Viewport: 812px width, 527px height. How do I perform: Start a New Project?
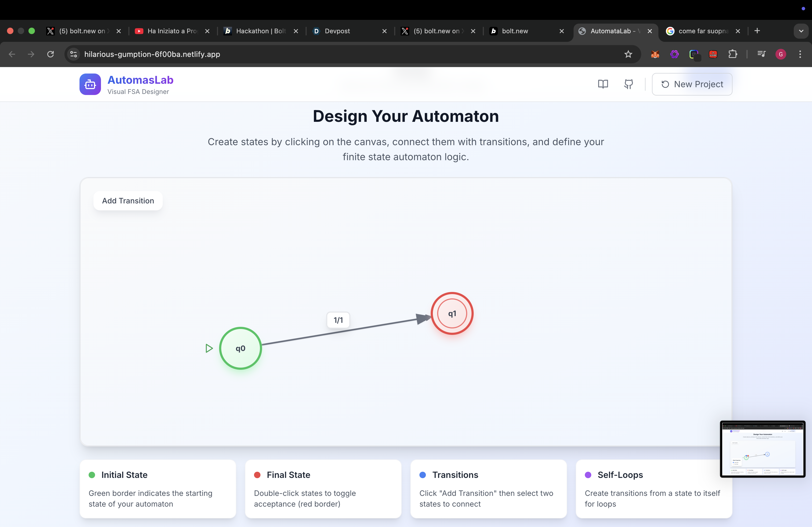692,84
